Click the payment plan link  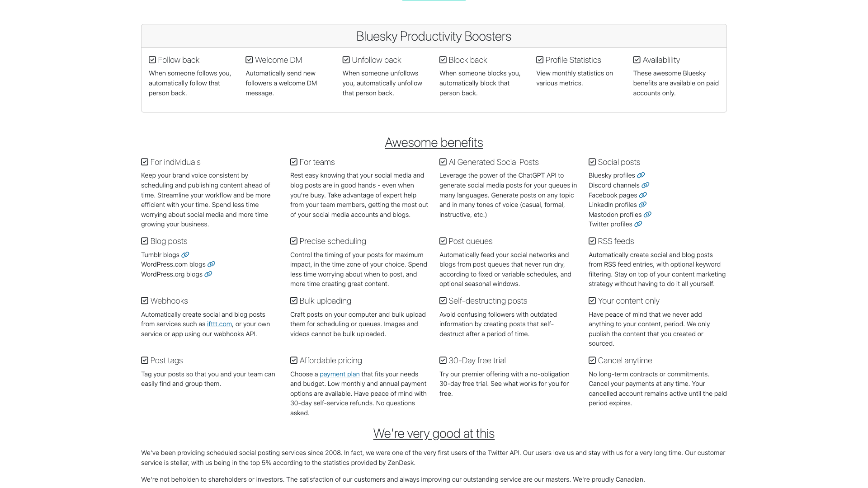tap(339, 374)
